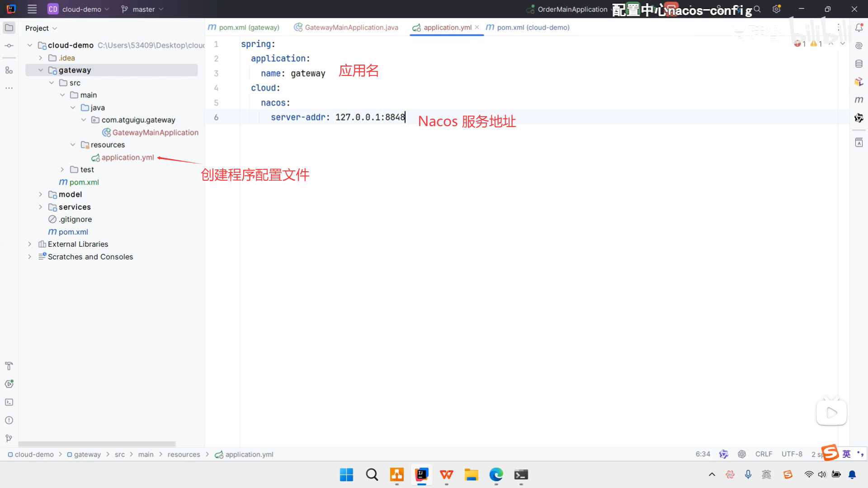Expand the services module folder
Screen dimensions: 868x488
(41, 207)
